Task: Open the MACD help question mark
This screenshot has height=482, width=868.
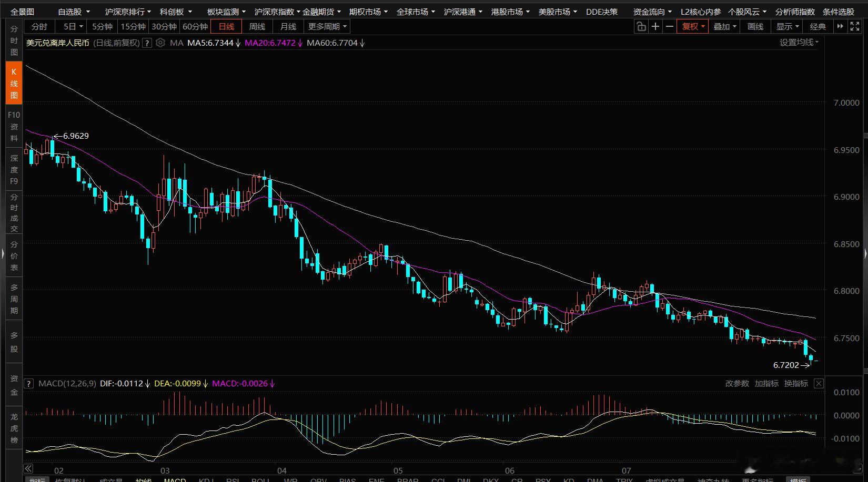Action: click(29, 384)
